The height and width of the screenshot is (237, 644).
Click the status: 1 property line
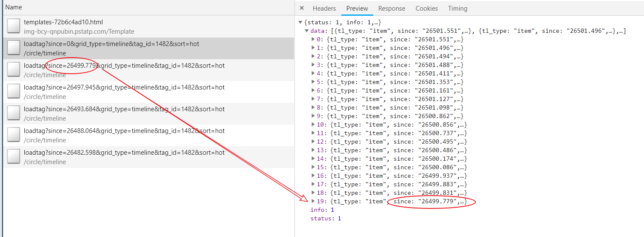point(326,218)
